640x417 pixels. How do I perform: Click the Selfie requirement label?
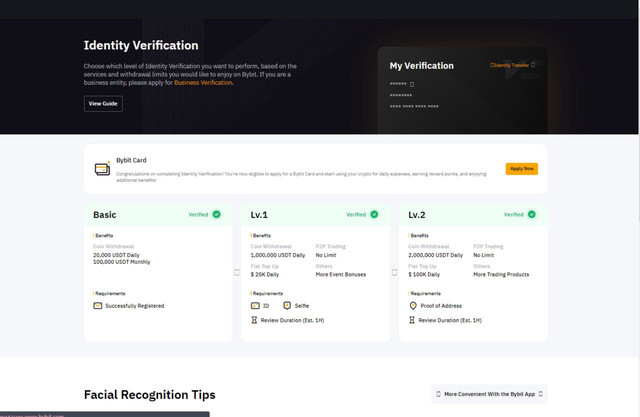click(302, 306)
